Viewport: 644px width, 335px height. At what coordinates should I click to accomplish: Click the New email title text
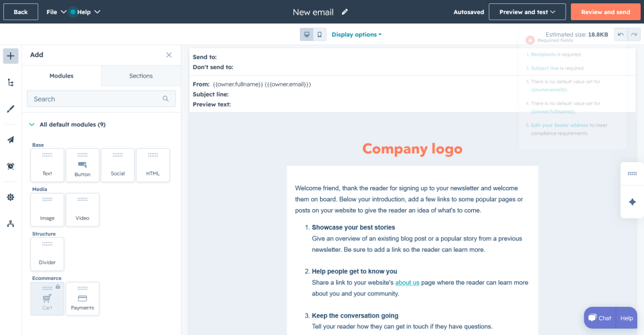click(x=313, y=12)
